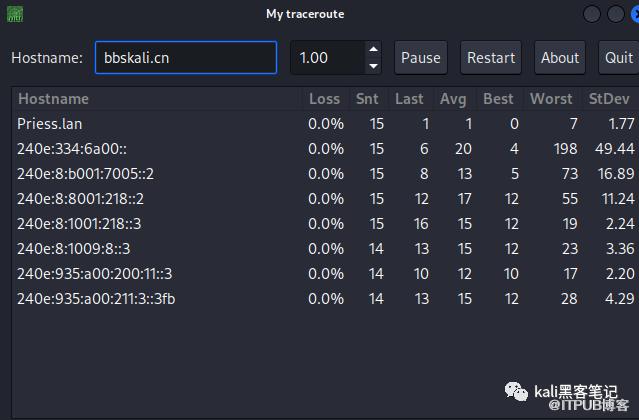This screenshot has width=639, height=420.
Task: Sort by the Hostname column header
Action: coord(53,99)
